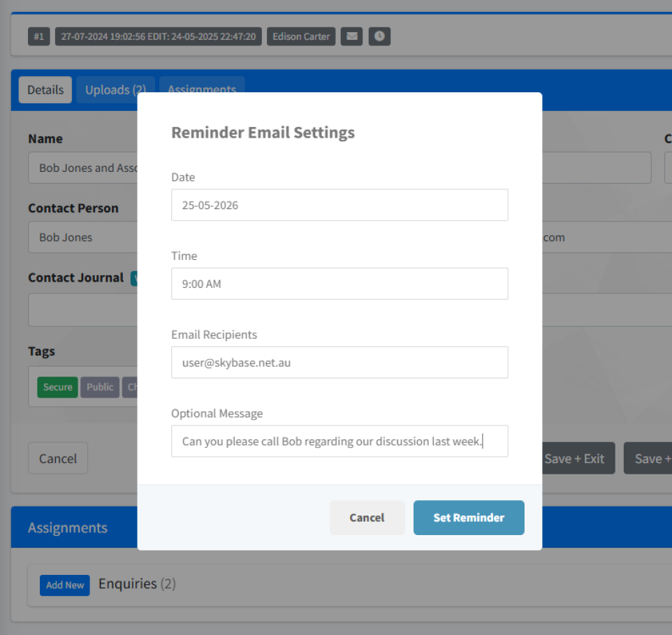Screen dimensions: 672x635
Task: Select the green Secure tag
Action: point(57,387)
